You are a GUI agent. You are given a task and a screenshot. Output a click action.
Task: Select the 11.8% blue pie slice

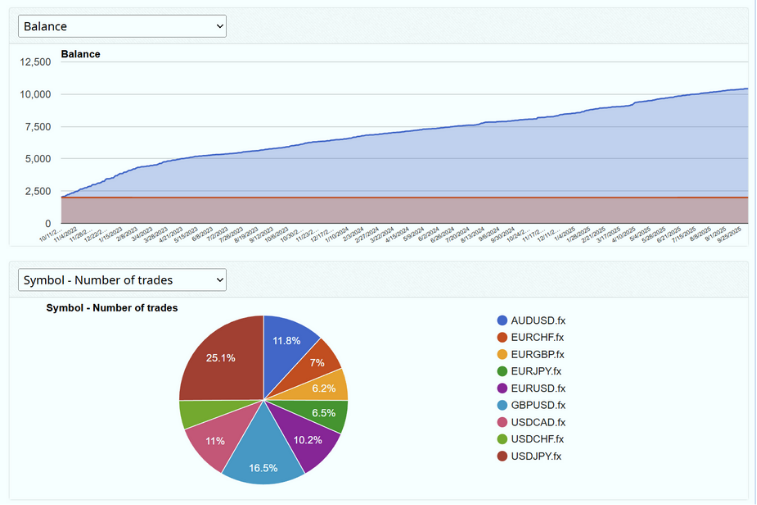click(x=286, y=342)
